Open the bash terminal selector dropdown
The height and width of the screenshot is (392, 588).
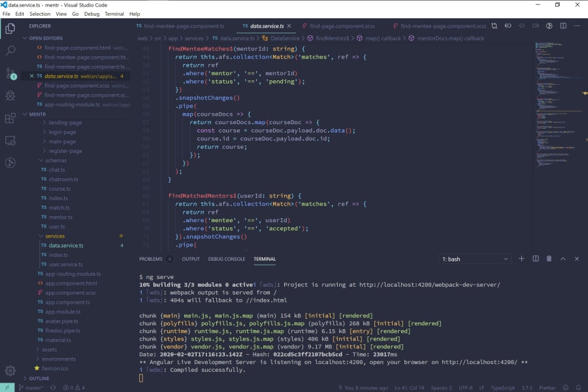(475, 259)
